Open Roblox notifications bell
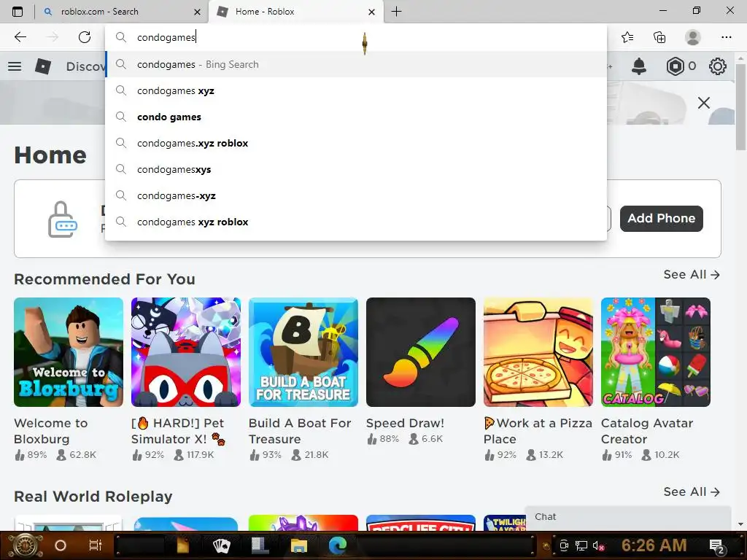The width and height of the screenshot is (747, 560). [639, 66]
